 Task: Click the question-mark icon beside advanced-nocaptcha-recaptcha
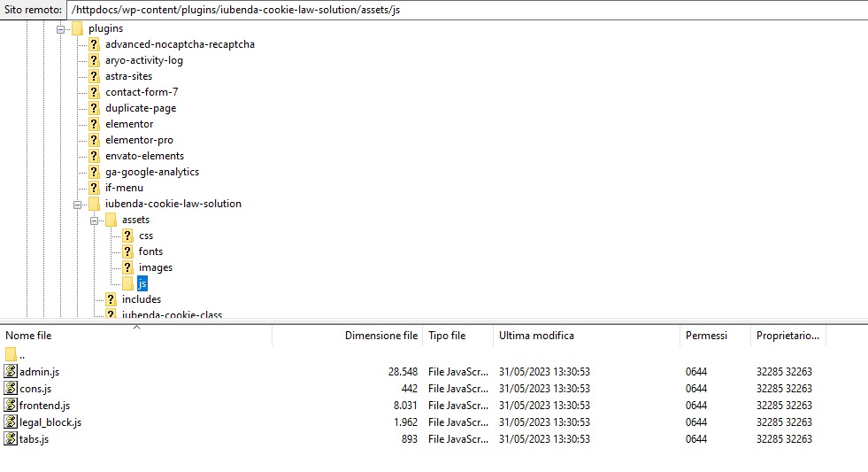pyautogui.click(x=94, y=44)
